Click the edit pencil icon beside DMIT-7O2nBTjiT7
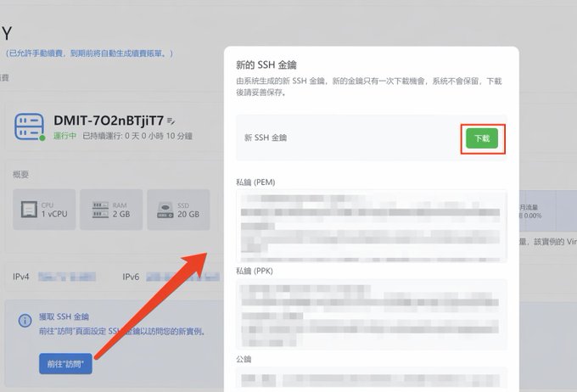577x392 pixels. click(x=171, y=120)
